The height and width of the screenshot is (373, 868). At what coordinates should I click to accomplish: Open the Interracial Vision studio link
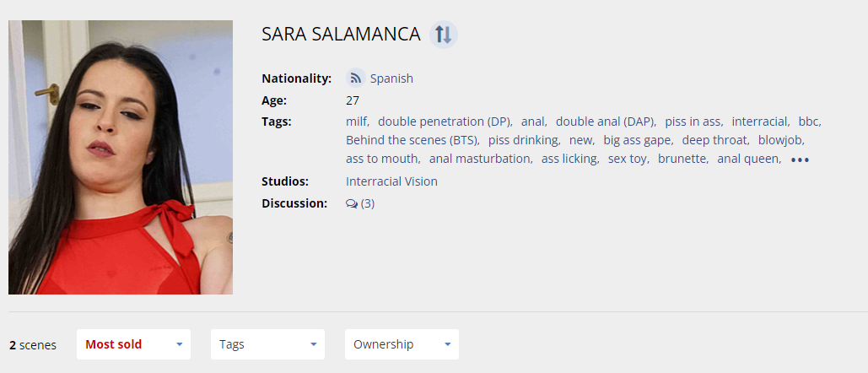pyautogui.click(x=391, y=181)
